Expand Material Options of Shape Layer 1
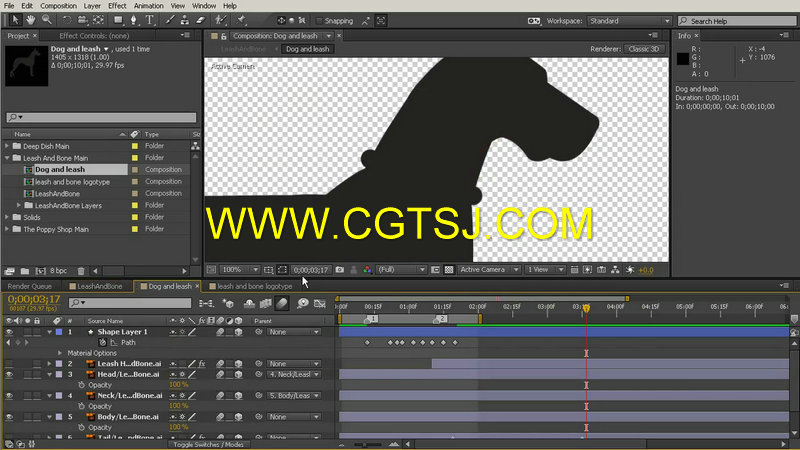The image size is (800, 450). tap(60, 353)
